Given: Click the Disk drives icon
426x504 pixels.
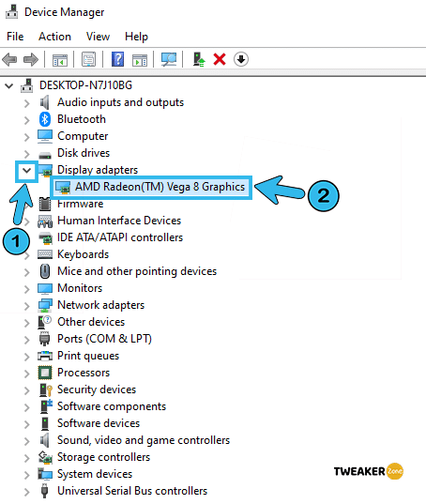Looking at the screenshot, I should click(x=45, y=155).
